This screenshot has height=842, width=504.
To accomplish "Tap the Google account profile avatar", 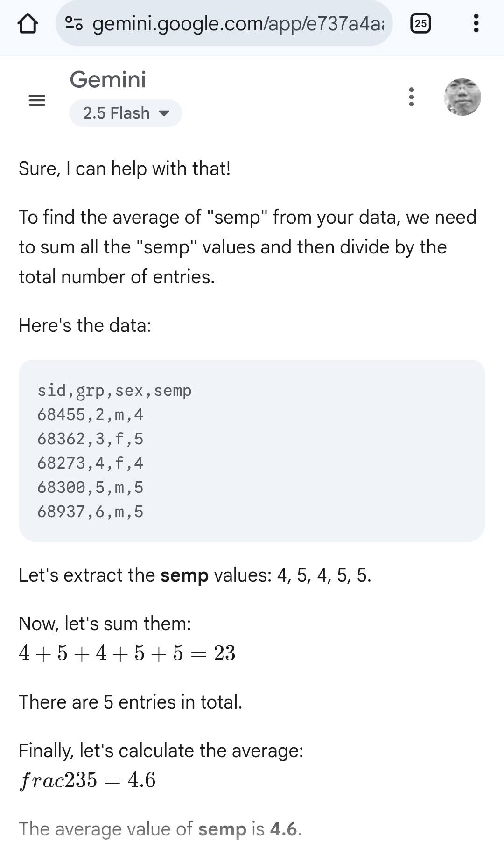I will click(x=462, y=97).
